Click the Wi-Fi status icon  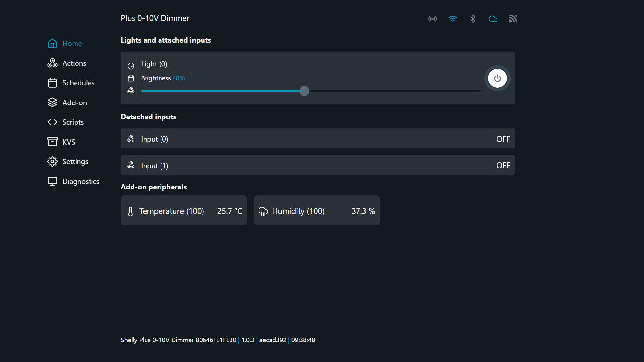point(453,19)
